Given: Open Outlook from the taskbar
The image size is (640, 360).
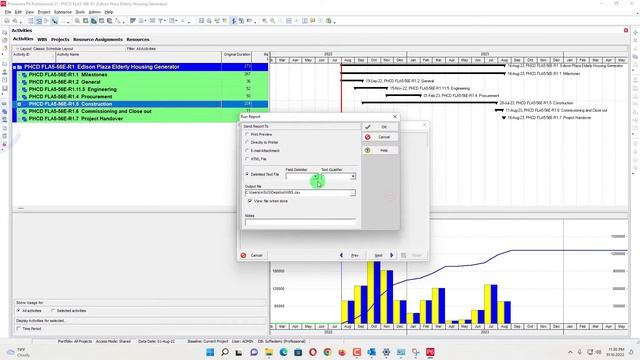Looking at the screenshot, I should [371, 352].
